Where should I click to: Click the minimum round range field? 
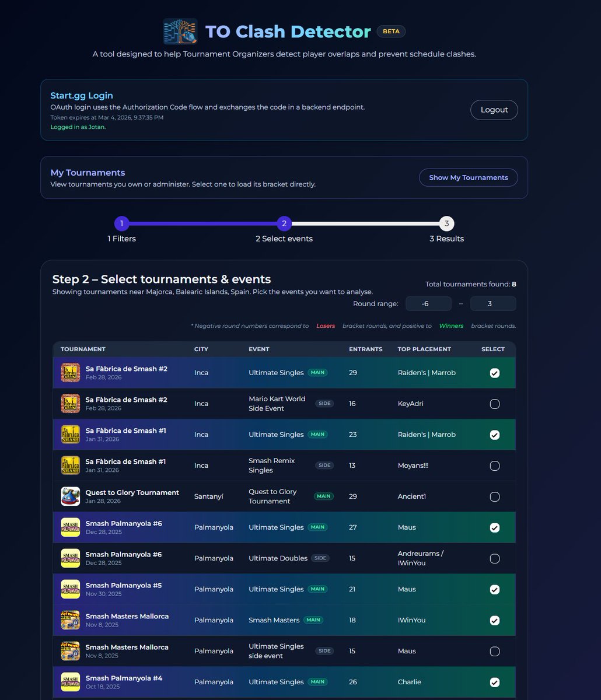(x=428, y=303)
